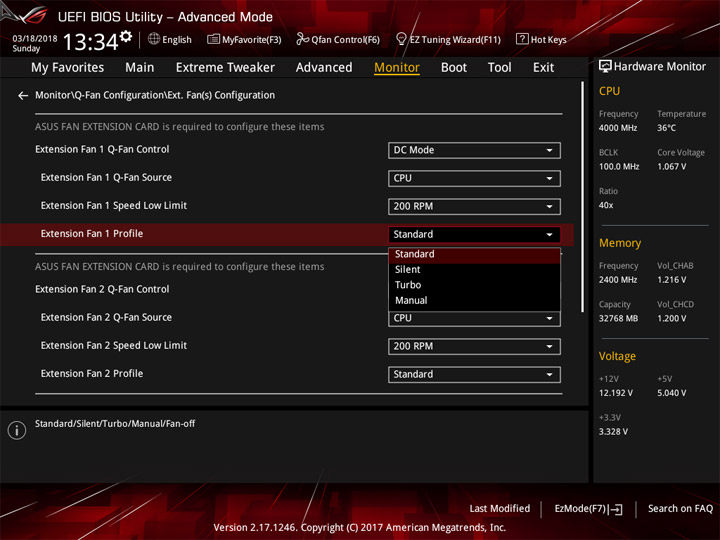The image size is (720, 540).
Task: Open Extension Fan 1 Q-Fan Control dropdown
Action: 474,150
